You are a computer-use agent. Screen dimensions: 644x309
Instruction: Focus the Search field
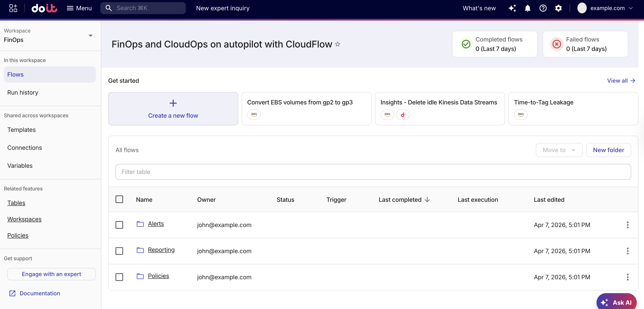click(143, 8)
